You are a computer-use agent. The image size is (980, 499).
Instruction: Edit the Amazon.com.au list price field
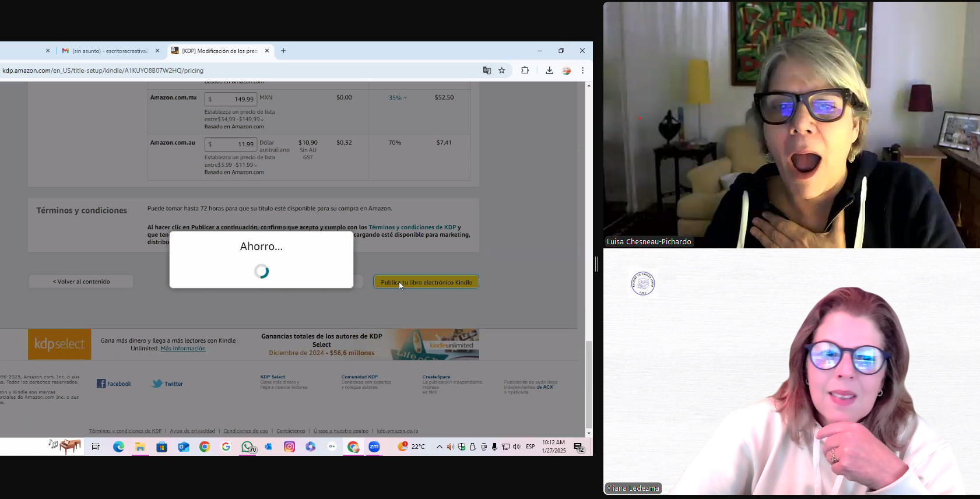click(x=230, y=144)
